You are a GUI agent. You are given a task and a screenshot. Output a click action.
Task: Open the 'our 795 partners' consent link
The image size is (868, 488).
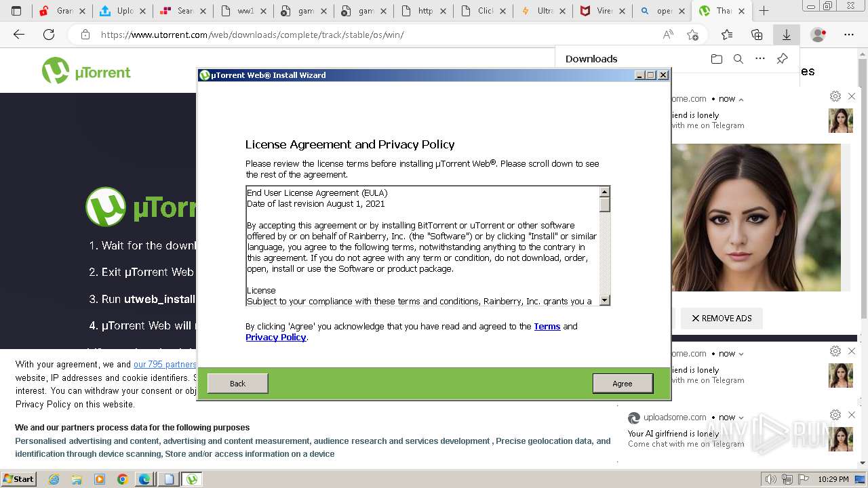(x=165, y=364)
